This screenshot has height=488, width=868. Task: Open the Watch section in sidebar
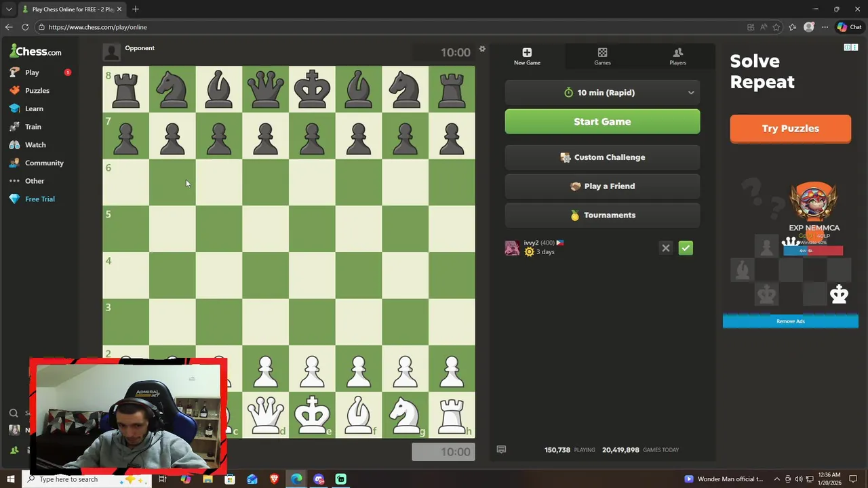pyautogui.click(x=27, y=145)
